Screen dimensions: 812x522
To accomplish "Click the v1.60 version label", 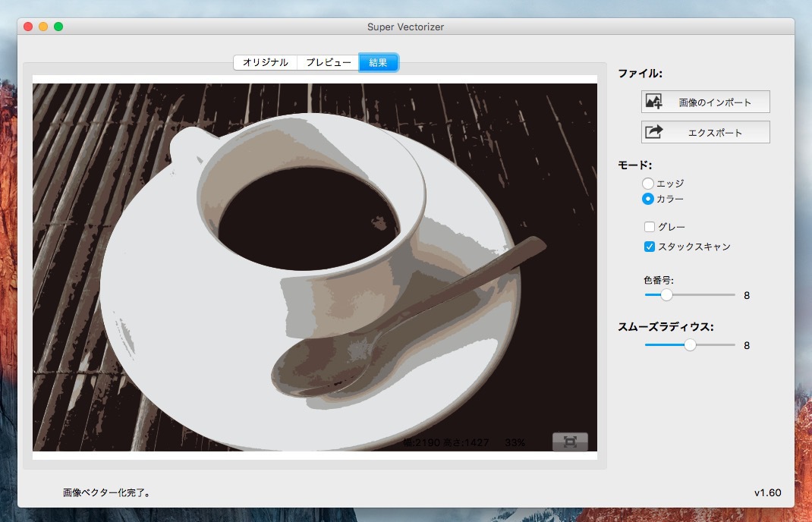I will 767,493.
